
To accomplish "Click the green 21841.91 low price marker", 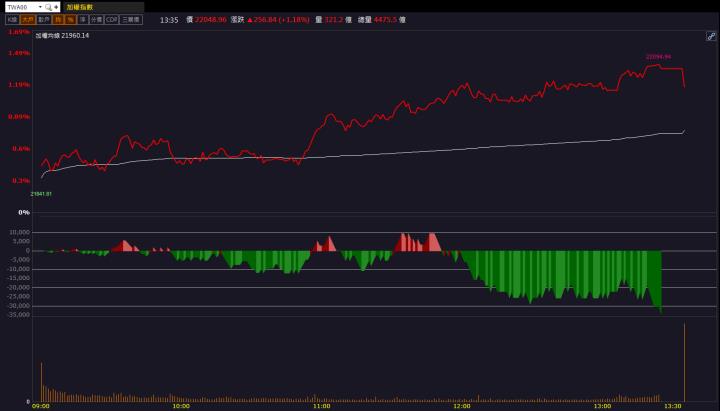I will click(41, 193).
